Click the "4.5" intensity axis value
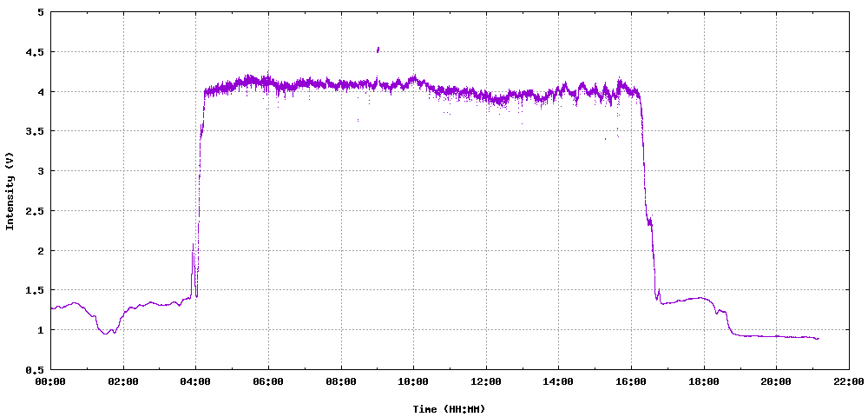868x417 pixels. point(36,52)
